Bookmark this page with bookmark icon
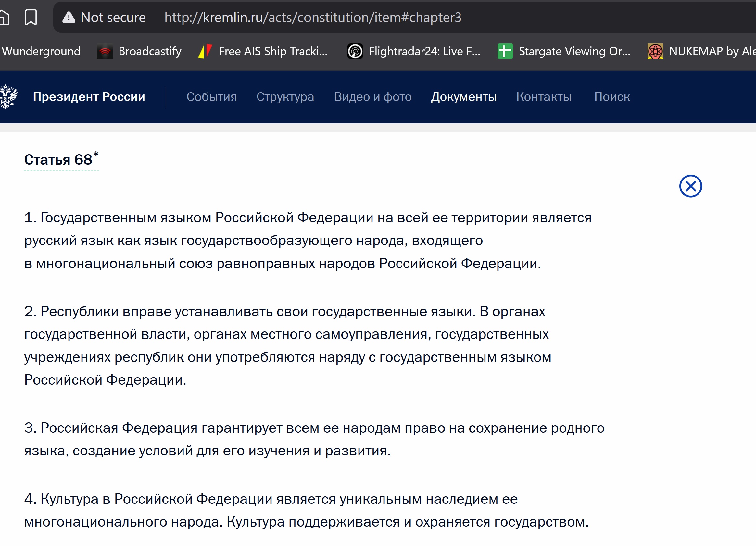Image resolution: width=756 pixels, height=546 pixels. click(x=31, y=17)
